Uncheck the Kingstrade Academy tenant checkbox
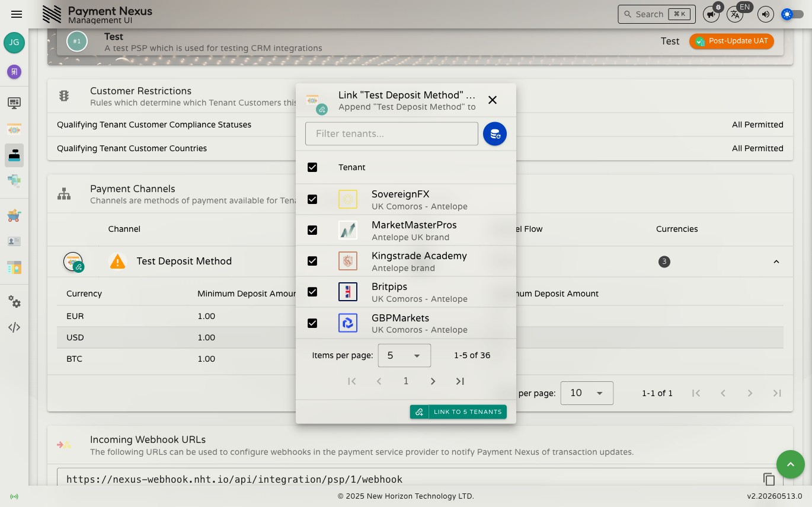This screenshot has height=507, width=812. [x=312, y=261]
